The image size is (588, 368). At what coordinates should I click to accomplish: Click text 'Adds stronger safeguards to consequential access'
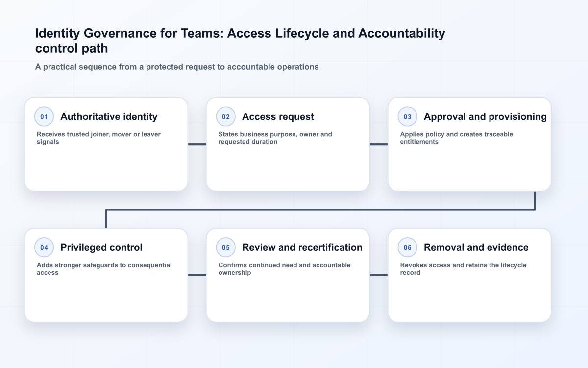tap(104, 269)
